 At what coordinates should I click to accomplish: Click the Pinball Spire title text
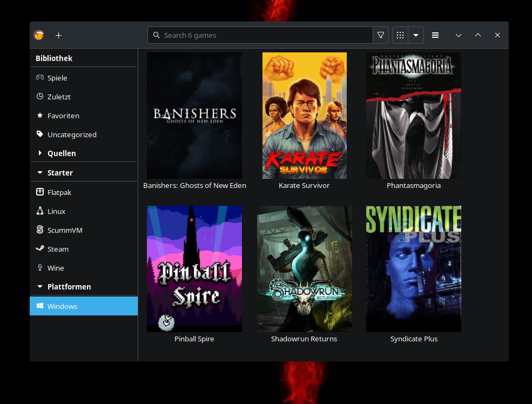[x=194, y=339]
